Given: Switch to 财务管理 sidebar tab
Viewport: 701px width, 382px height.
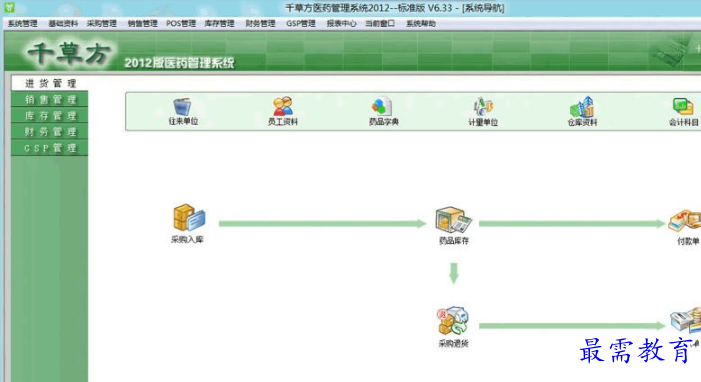Looking at the screenshot, I should (50, 132).
